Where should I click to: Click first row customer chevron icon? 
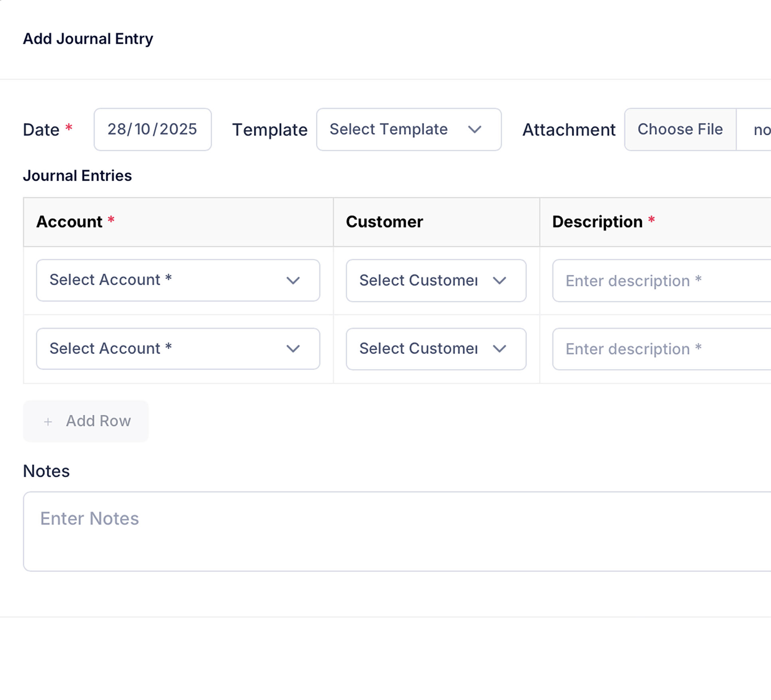(x=499, y=280)
